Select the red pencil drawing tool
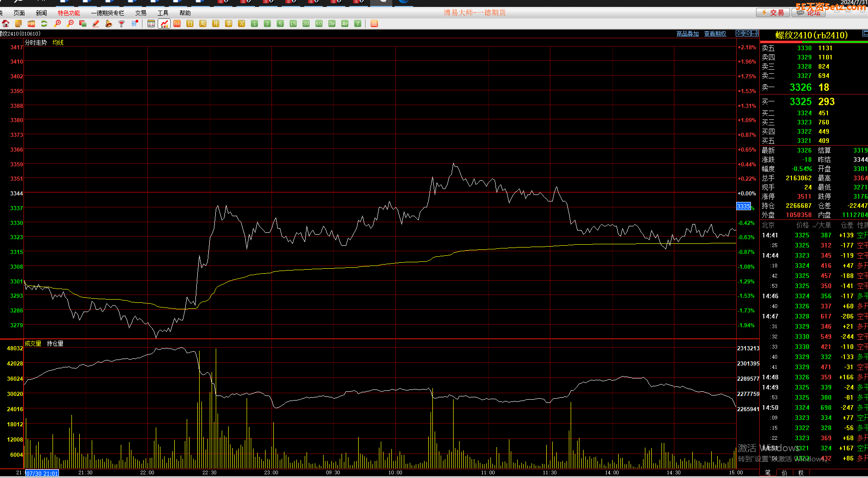Viewport: 868px width, 478px height. (x=96, y=24)
